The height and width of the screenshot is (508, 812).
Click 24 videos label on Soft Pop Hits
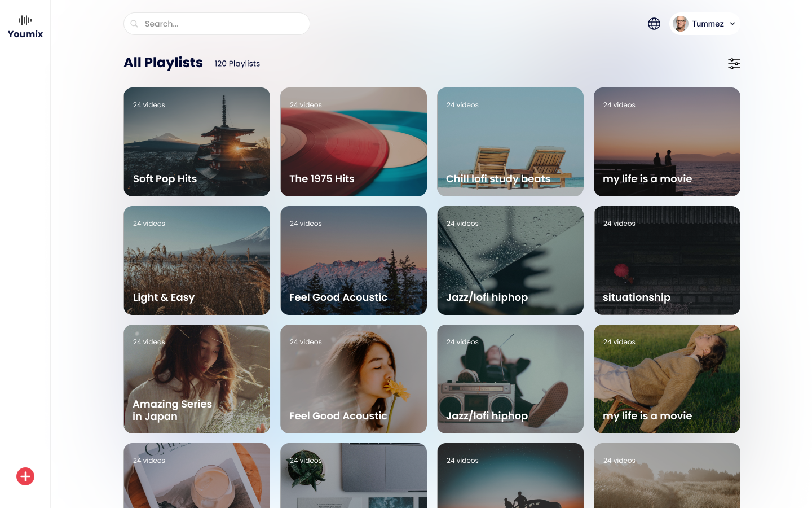149,105
